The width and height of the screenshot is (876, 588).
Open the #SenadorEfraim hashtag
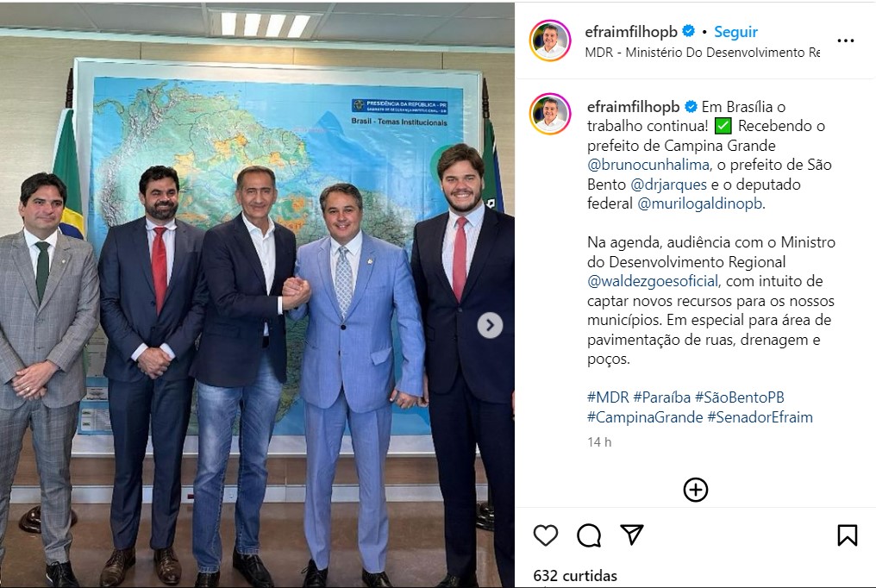[x=760, y=417]
